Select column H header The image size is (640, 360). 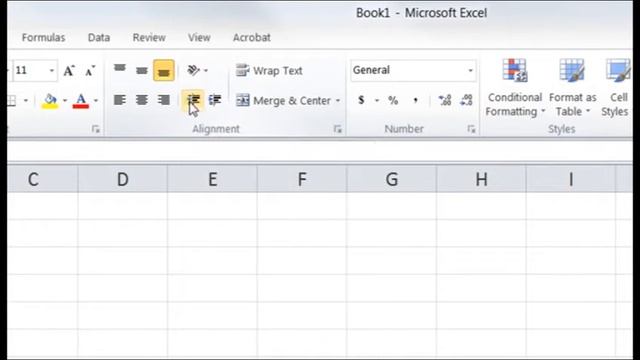point(481,179)
